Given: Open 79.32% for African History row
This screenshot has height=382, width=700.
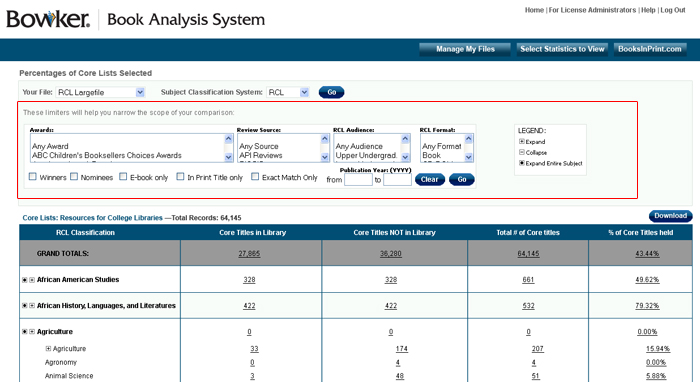Looking at the screenshot, I should [x=647, y=306].
